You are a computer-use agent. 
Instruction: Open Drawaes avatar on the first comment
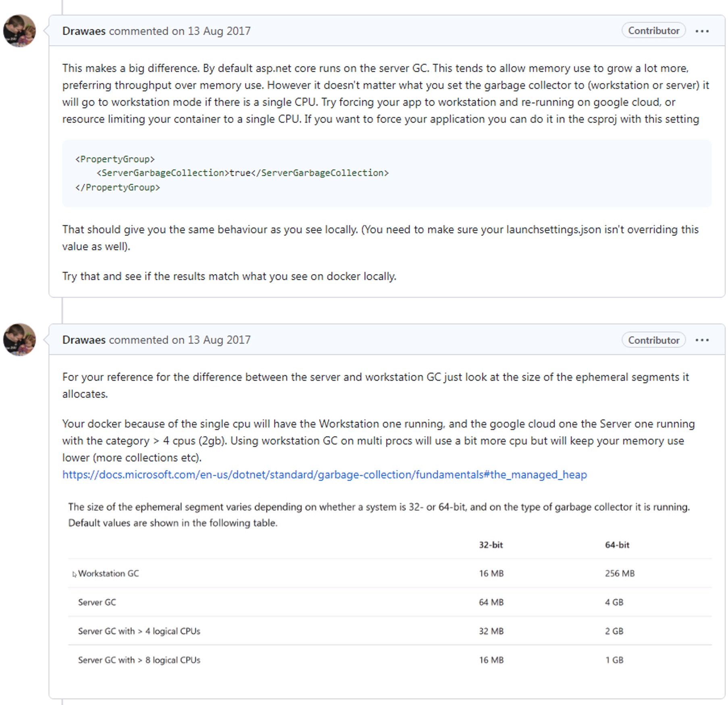(x=19, y=31)
